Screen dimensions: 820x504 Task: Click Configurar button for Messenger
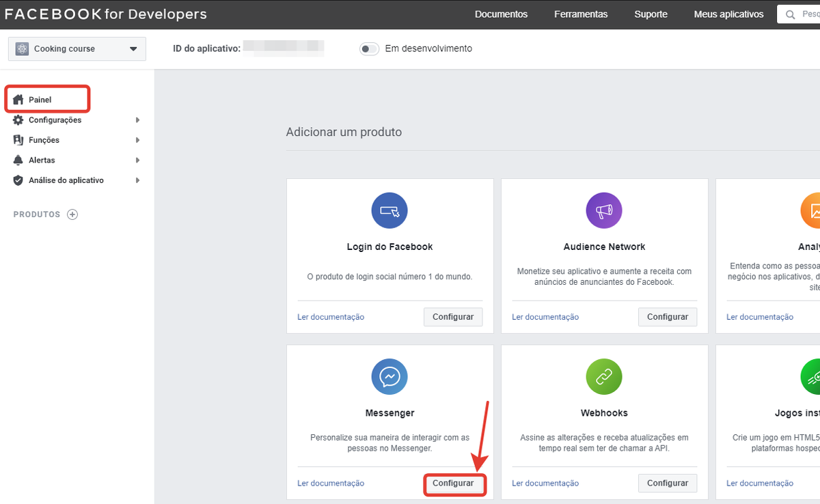[453, 483]
